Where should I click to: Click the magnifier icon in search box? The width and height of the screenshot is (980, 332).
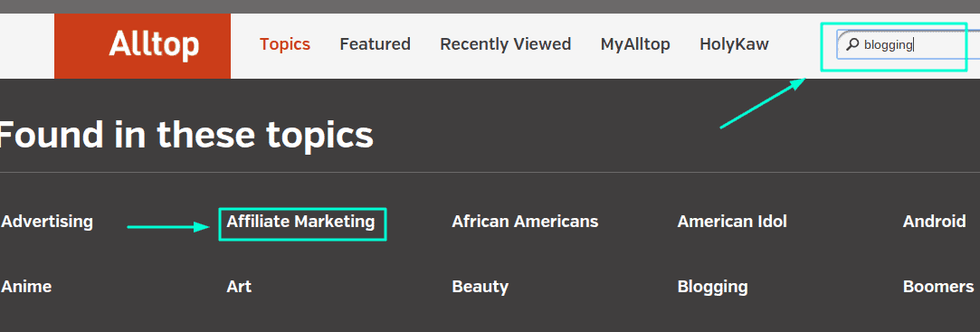852,44
